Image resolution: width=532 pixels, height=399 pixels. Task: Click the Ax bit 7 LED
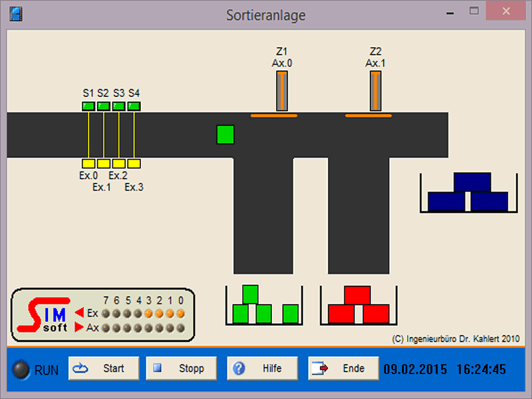coord(106,328)
